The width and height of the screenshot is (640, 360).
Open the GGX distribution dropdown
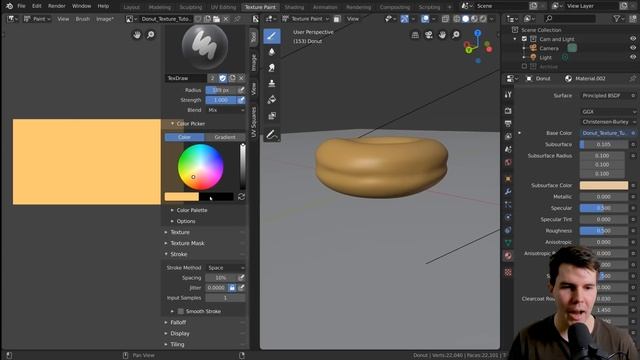pyautogui.click(x=608, y=111)
